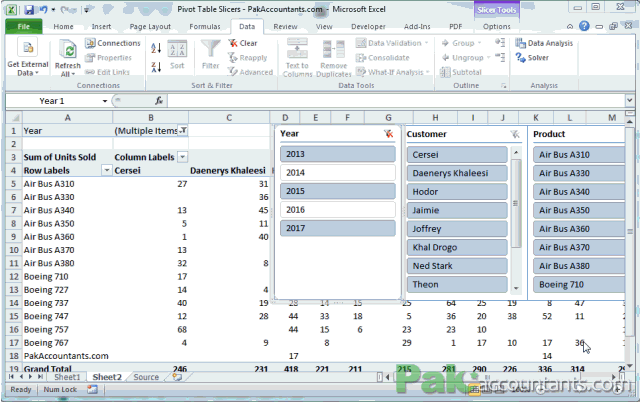Click Customer slicer scroll down arrow
Viewport: 640px width, 402px height.
pos(516,288)
